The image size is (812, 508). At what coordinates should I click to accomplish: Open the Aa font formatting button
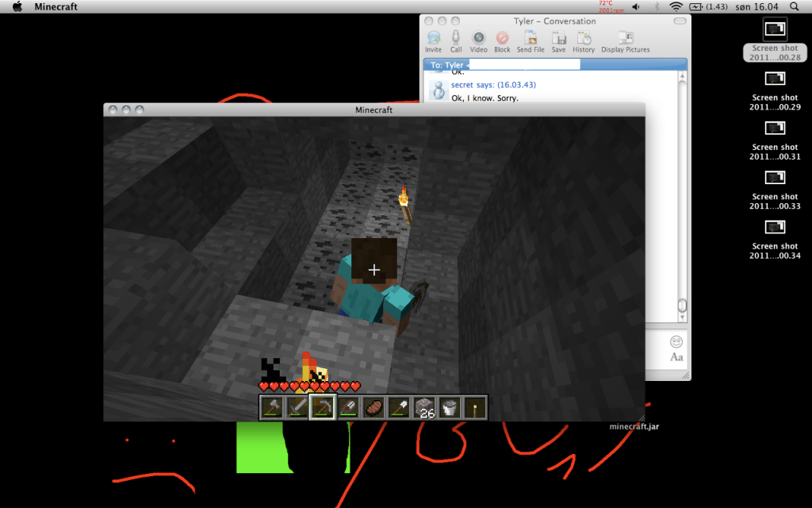pos(676,357)
